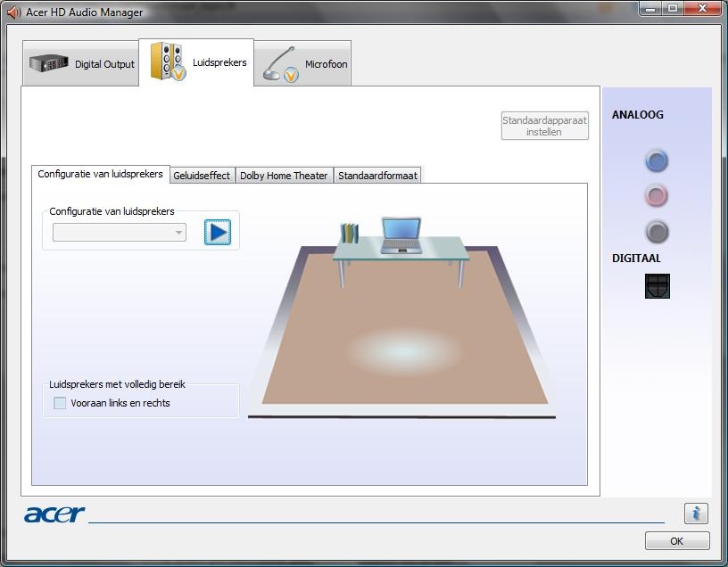
Task: Switch to the Microfoon tab
Action: pyautogui.click(x=302, y=64)
